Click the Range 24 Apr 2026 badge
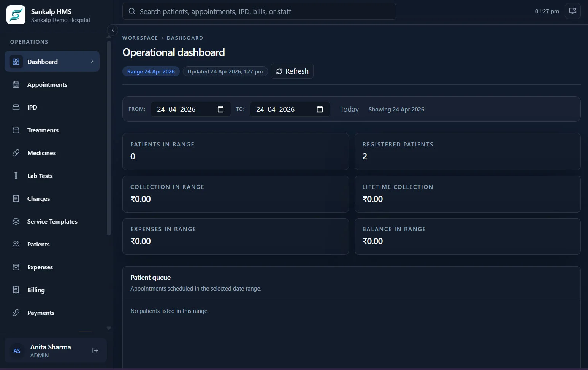Viewport: 588px width, 370px height. coord(151,71)
